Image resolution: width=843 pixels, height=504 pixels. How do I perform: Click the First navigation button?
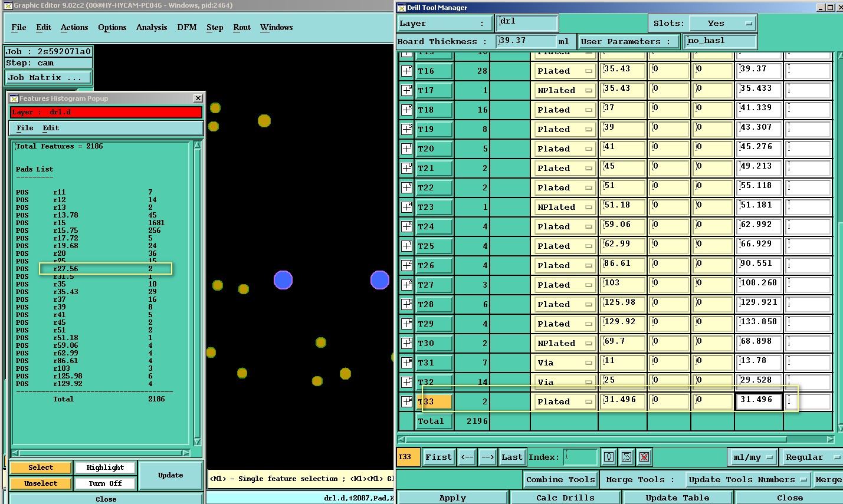439,457
